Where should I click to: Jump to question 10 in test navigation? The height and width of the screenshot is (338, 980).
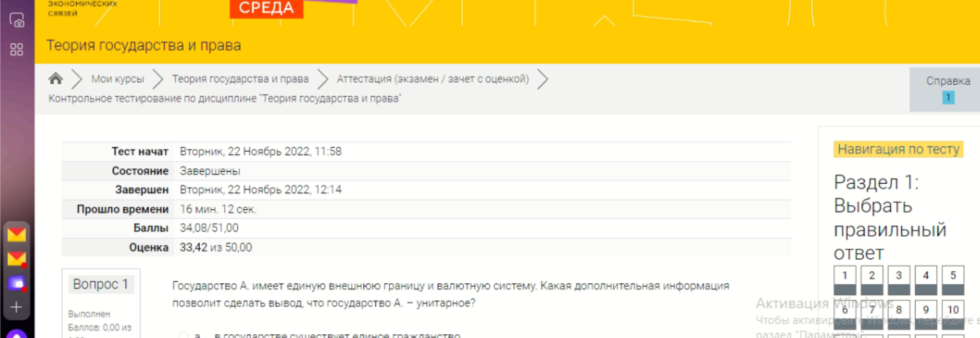click(953, 312)
